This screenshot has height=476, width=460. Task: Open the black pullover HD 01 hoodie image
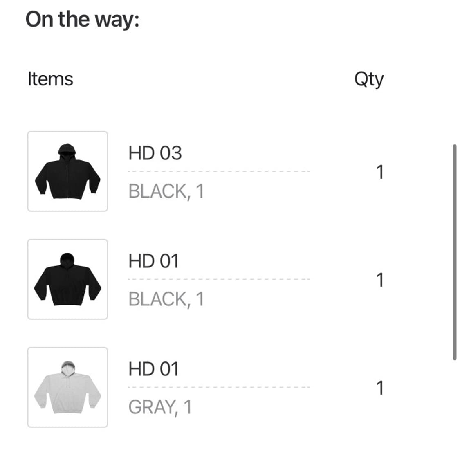[67, 279]
